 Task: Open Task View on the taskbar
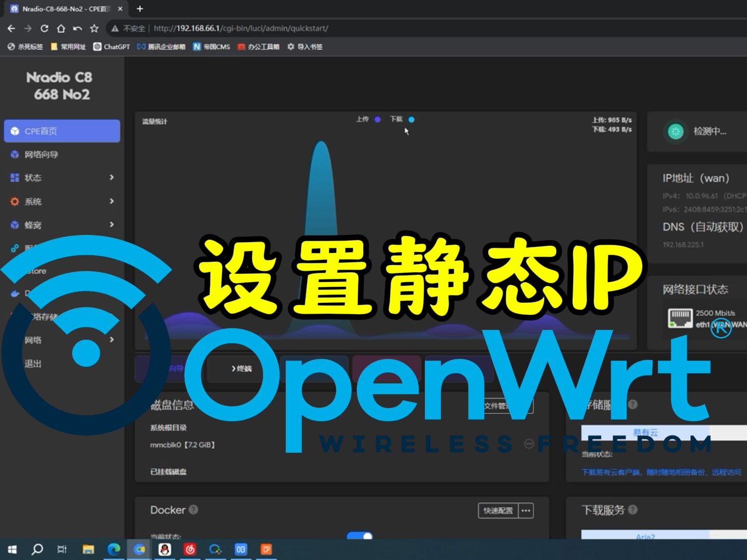62,549
